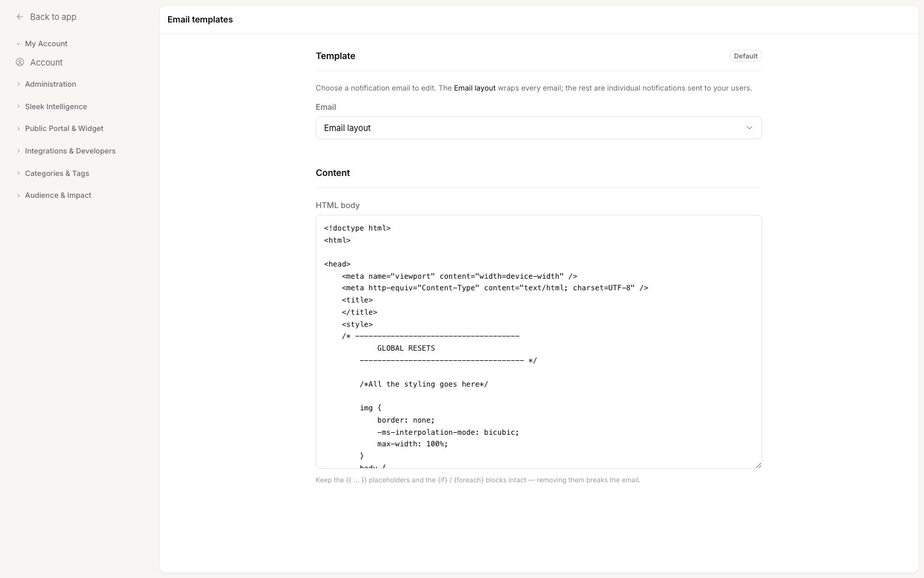Collapse the My Account section chevron
Image resolution: width=924 pixels, height=578 pixels.
pyautogui.click(x=19, y=44)
